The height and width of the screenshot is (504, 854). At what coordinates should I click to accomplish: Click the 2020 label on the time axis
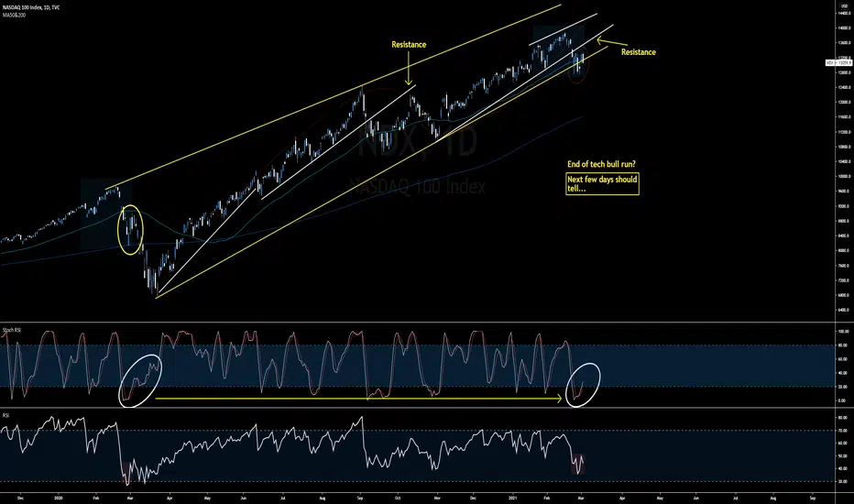click(x=59, y=498)
